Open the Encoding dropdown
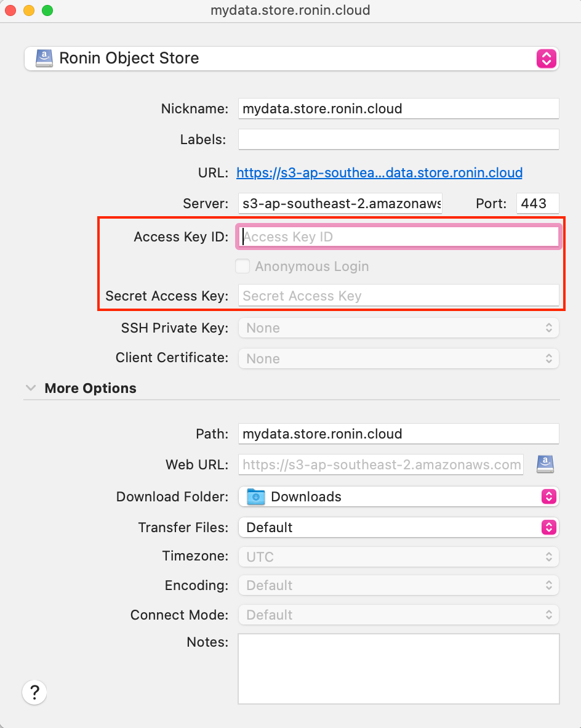The height and width of the screenshot is (728, 581). pyautogui.click(x=399, y=586)
